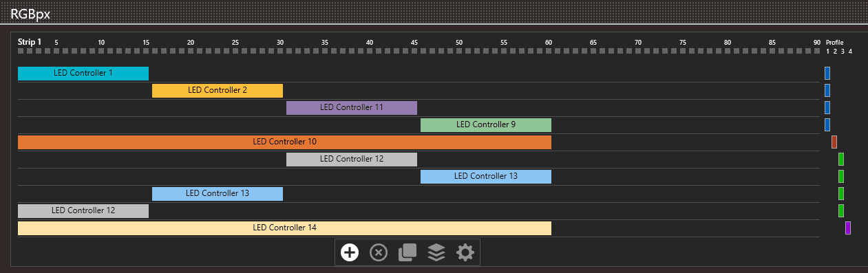Click the layers stack icon
Viewport: 868px width, 273px height.
[x=436, y=252]
